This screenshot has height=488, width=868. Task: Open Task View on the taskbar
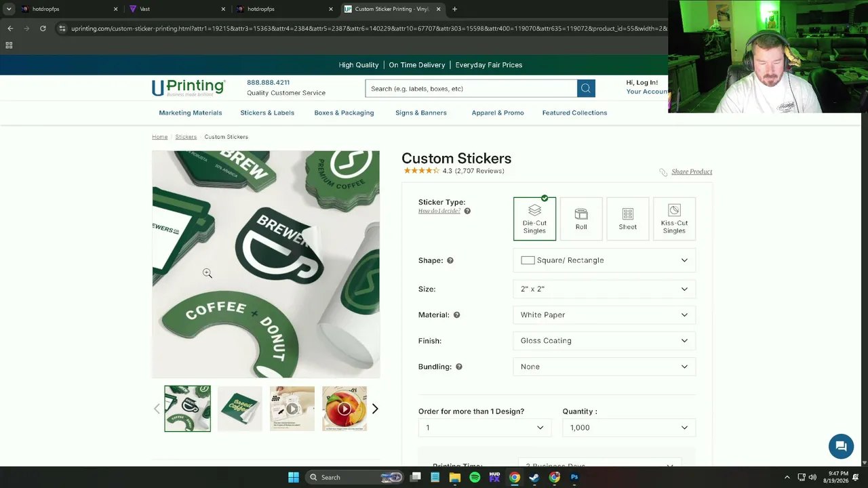(x=416, y=477)
